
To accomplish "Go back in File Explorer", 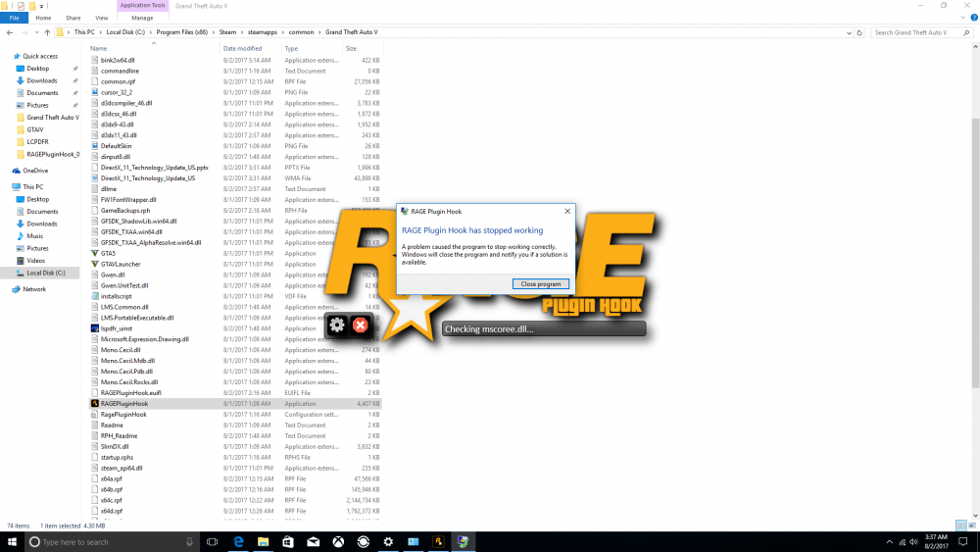I will [10, 32].
